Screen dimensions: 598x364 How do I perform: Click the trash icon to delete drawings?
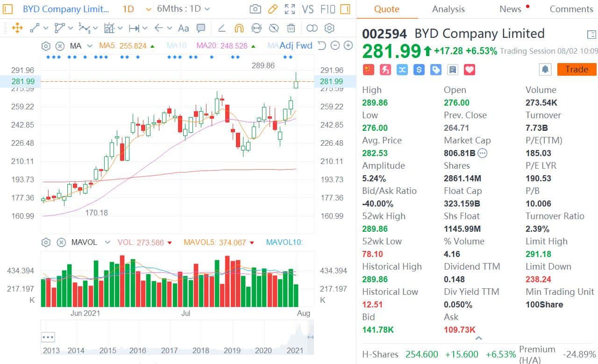click(x=291, y=28)
